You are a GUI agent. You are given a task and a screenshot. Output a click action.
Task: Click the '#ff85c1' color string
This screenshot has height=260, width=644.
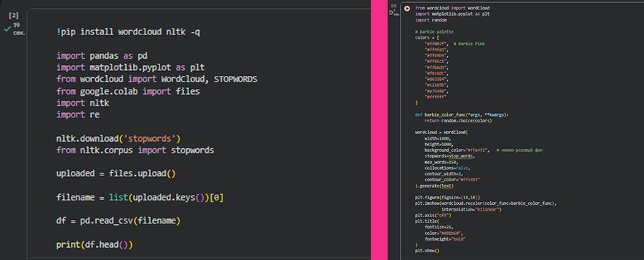pyautogui.click(x=436, y=61)
